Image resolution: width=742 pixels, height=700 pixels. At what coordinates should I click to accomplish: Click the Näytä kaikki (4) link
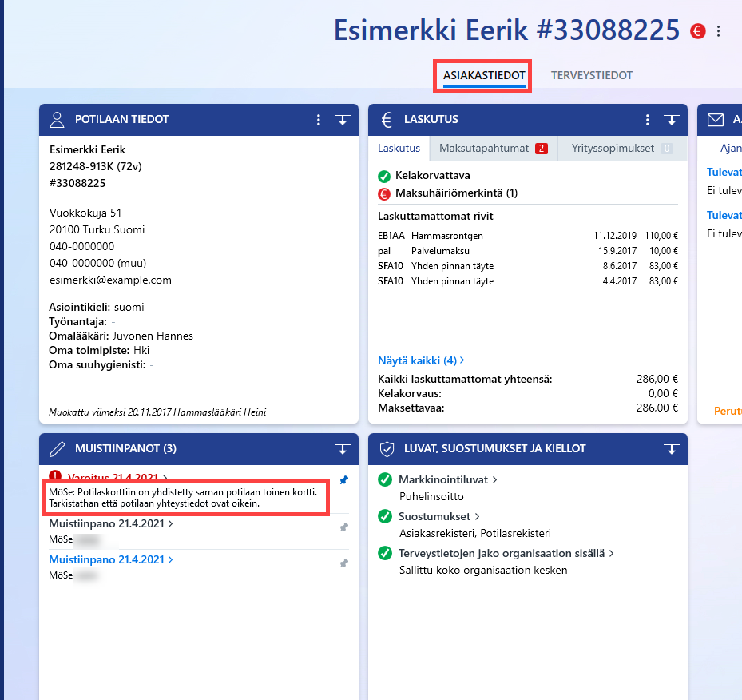421,360
